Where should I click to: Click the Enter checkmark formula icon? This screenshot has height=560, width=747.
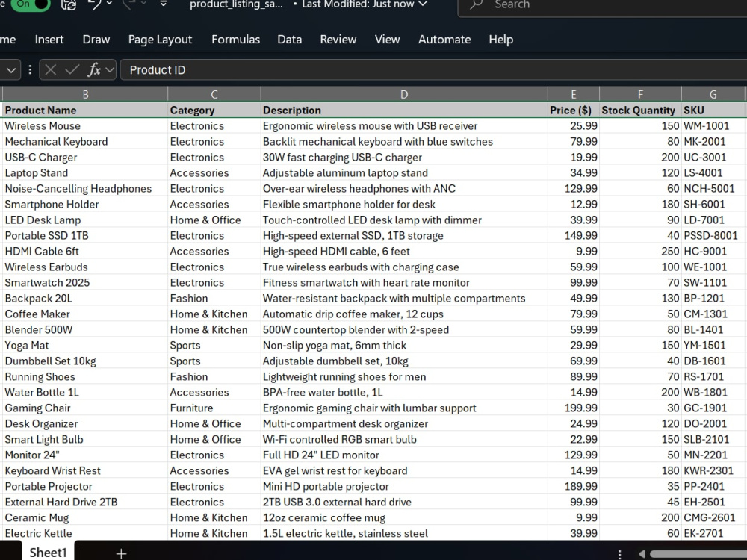[72, 70]
